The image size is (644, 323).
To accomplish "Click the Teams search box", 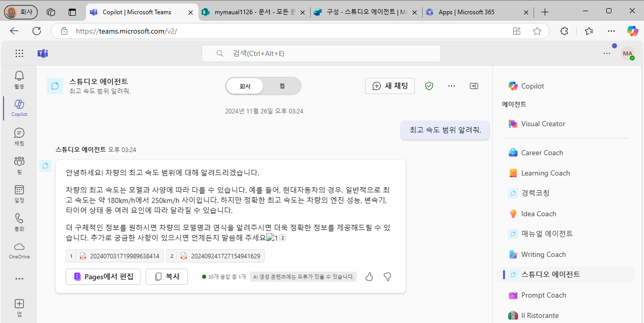I will [321, 53].
